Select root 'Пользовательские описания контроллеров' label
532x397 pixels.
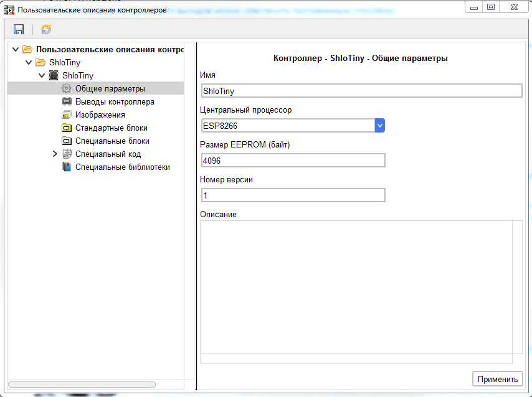[x=110, y=50]
